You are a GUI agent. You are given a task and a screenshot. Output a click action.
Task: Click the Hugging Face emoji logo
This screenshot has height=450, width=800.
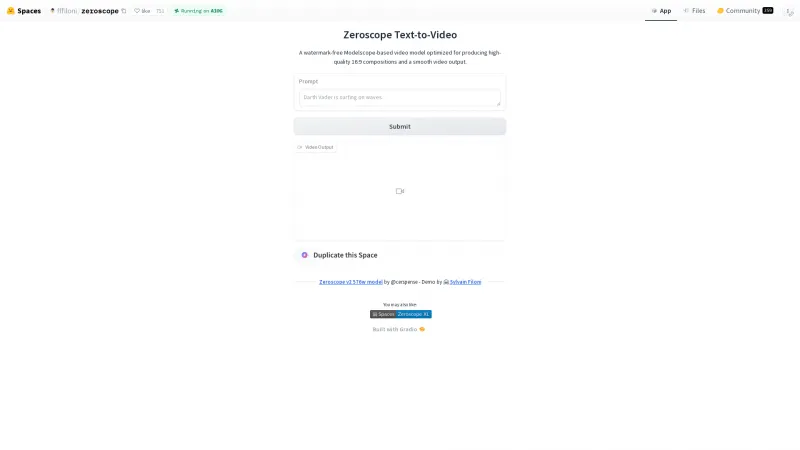[x=11, y=11]
